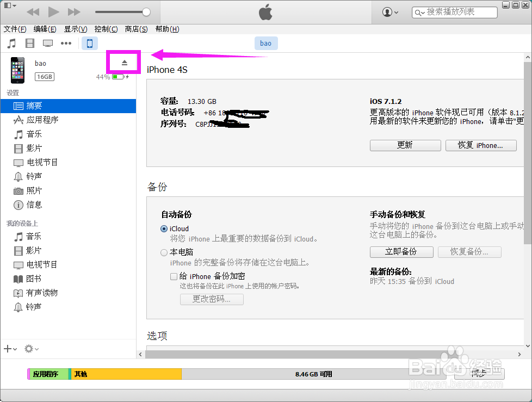
Task: Open 应用程序 in settings sidebar
Action: 68,120
